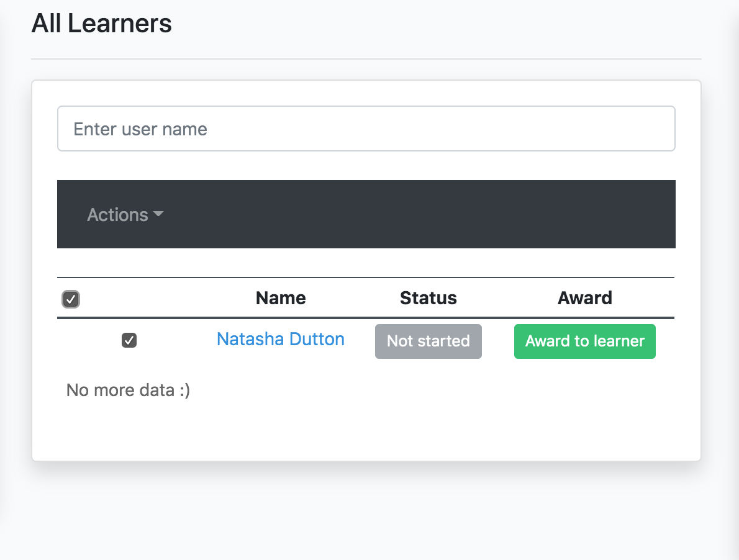
Task: Open the Actions dropdown menu
Action: [125, 215]
